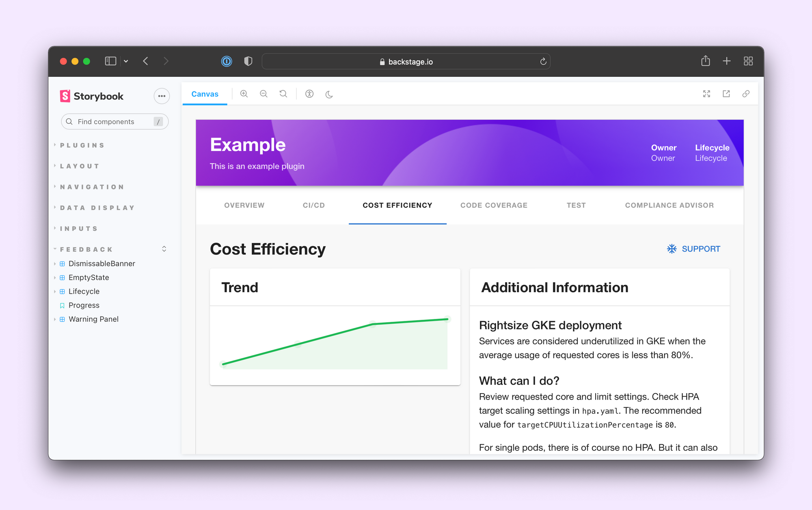This screenshot has height=510, width=812.
Task: Click the last data point on Trend chart
Action: click(x=447, y=319)
